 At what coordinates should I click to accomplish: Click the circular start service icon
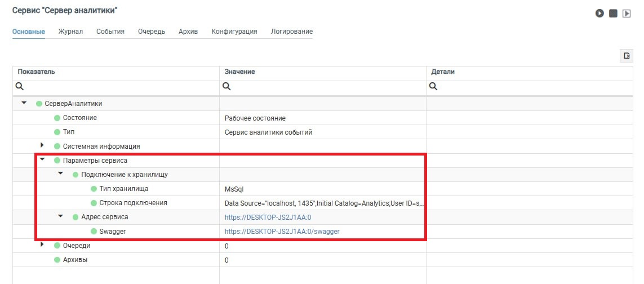point(600,13)
